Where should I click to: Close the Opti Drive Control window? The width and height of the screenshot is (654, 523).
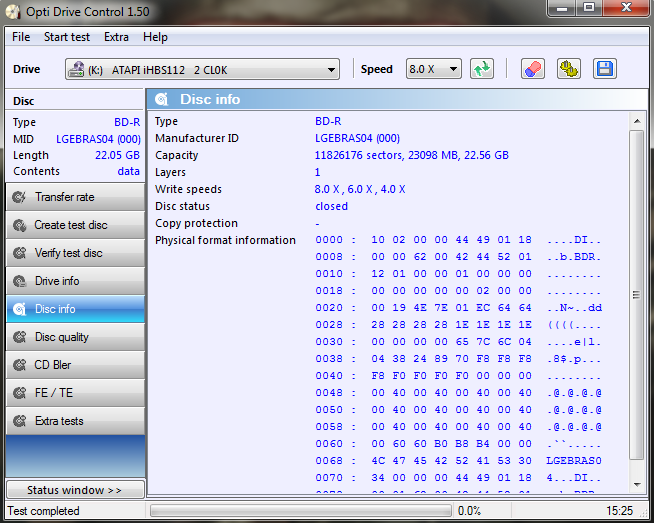pyautogui.click(x=625, y=8)
